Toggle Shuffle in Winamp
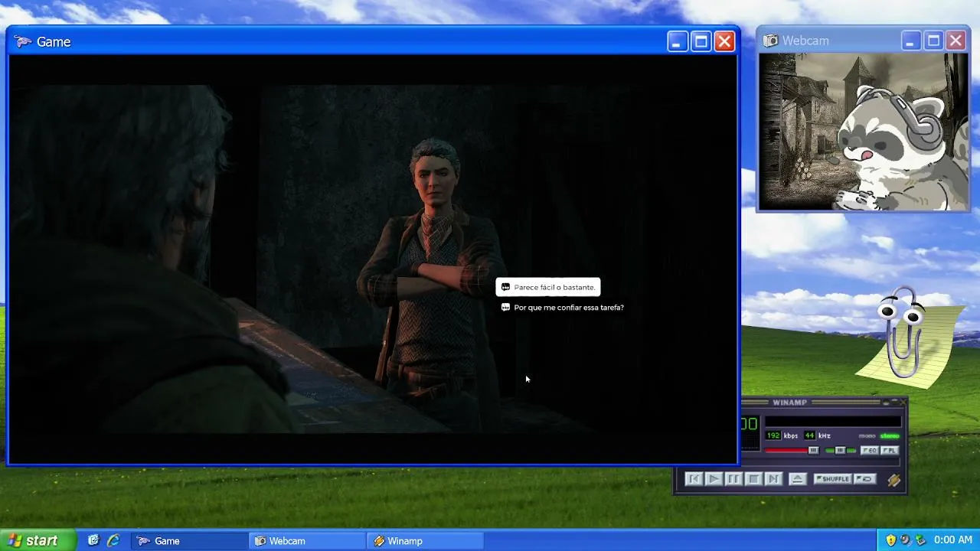Screen dimensions: 980x551 click(832, 479)
